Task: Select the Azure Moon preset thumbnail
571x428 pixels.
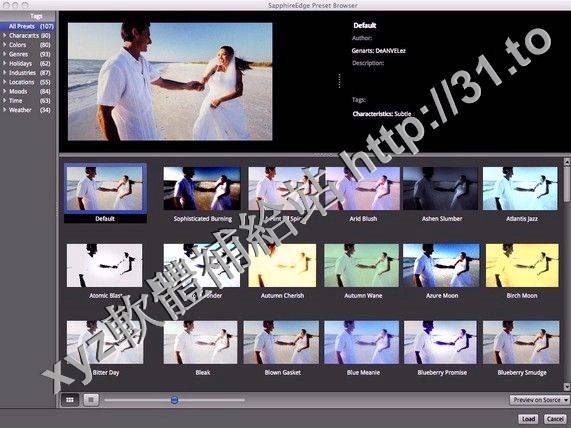Action: pos(441,265)
